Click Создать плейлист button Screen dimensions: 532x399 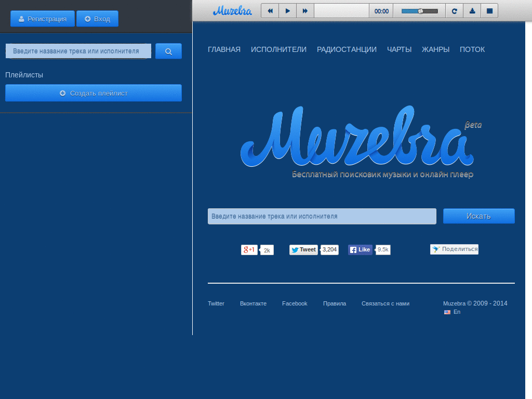[94, 93]
